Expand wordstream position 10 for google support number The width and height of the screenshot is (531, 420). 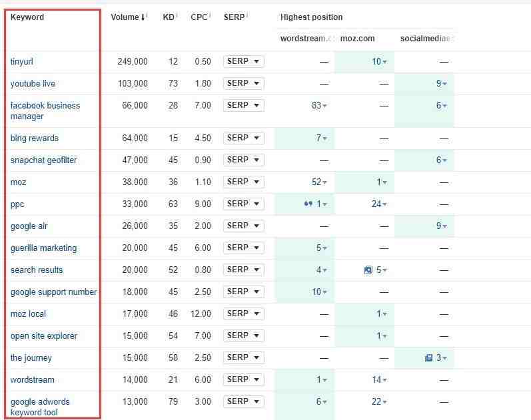pos(319,292)
